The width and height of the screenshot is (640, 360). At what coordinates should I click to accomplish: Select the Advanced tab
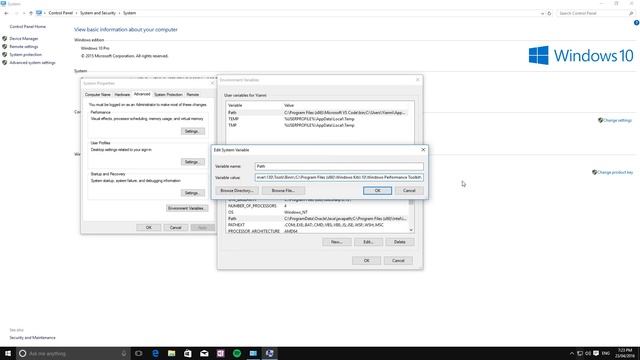click(142, 94)
